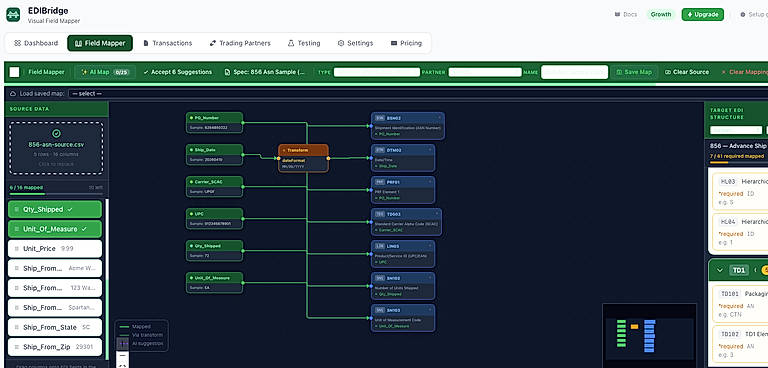This screenshot has height=368, width=768.
Task: Select the SN103 target node
Action: [x=403, y=318]
